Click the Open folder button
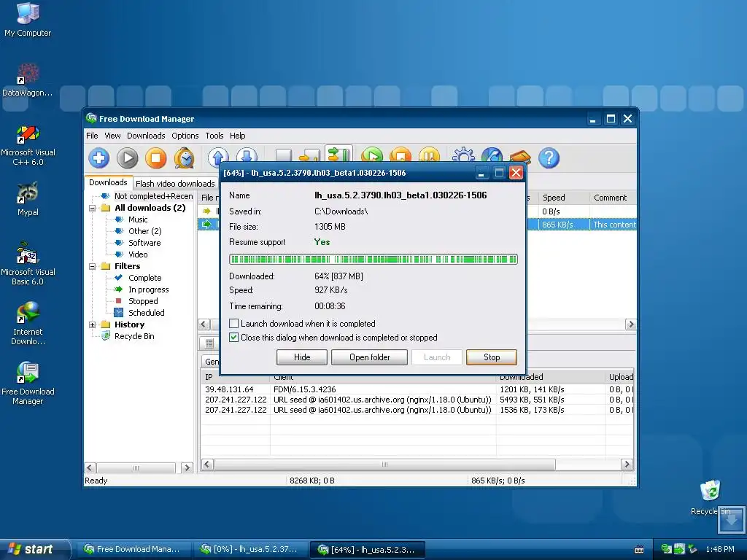The height and width of the screenshot is (560, 747). (x=369, y=357)
